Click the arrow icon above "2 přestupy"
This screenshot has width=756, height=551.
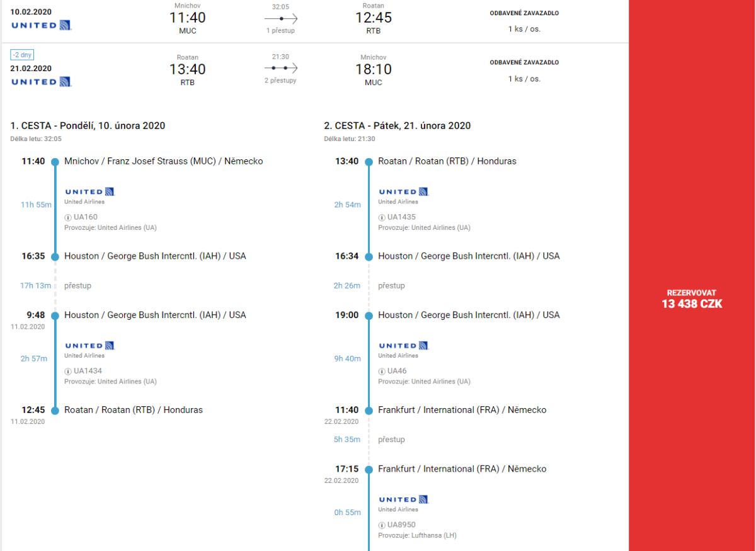(280, 68)
